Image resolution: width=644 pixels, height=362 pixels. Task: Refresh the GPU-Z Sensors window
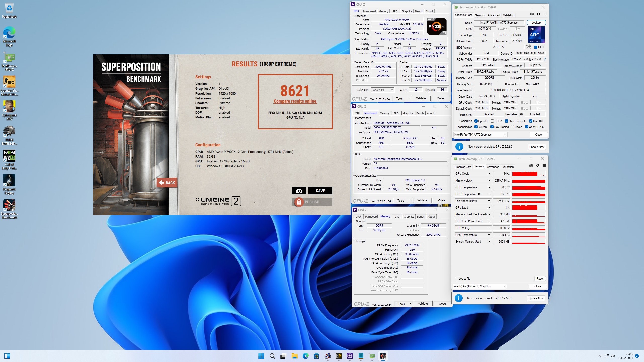point(538,166)
